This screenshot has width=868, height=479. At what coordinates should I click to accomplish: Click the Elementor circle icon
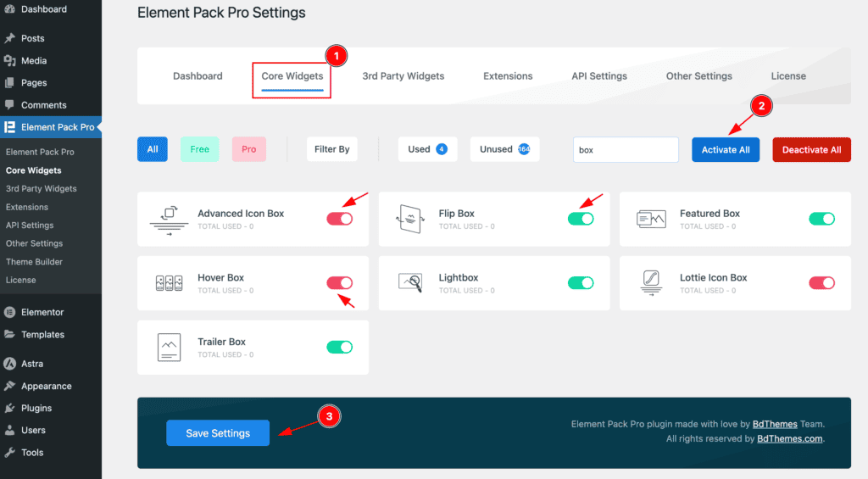click(9, 312)
